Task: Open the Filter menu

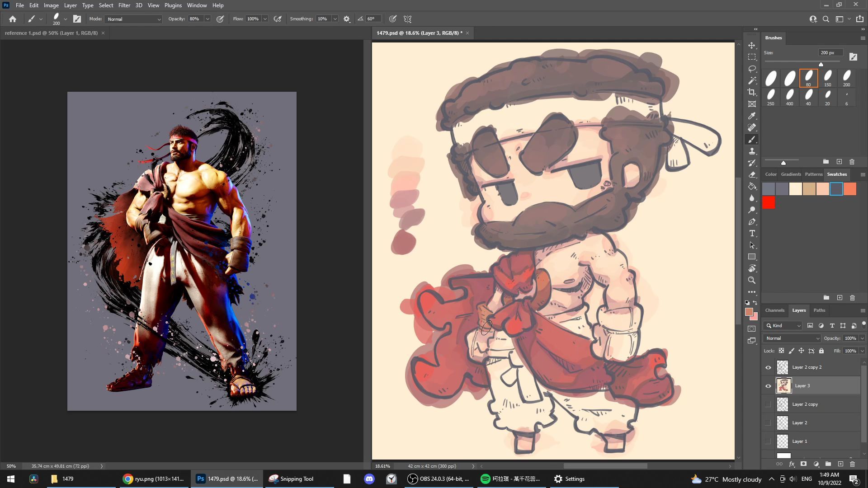Action: tap(124, 5)
